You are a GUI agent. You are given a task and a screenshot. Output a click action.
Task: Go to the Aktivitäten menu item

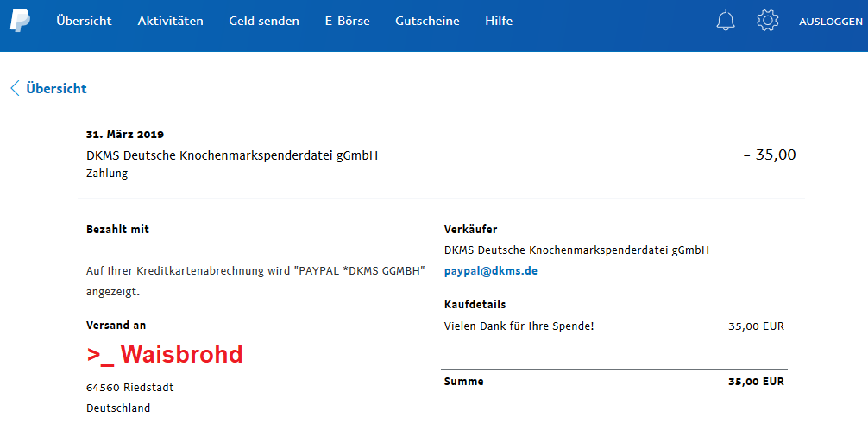click(171, 21)
